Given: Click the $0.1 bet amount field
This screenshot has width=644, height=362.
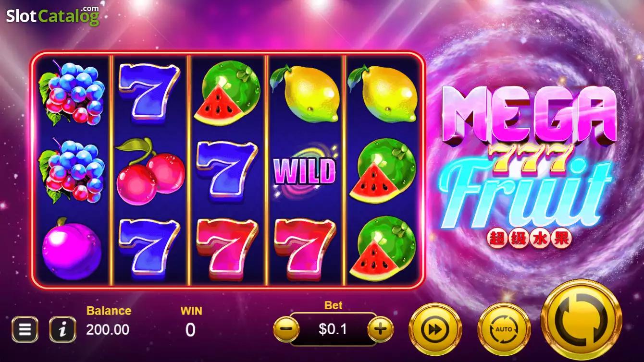Looking at the screenshot, I should click(x=333, y=329).
